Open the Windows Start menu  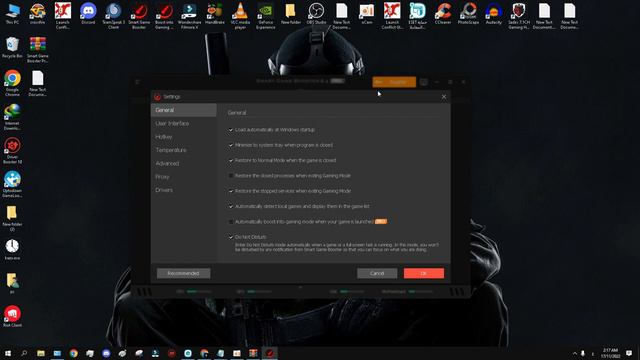tap(8, 353)
